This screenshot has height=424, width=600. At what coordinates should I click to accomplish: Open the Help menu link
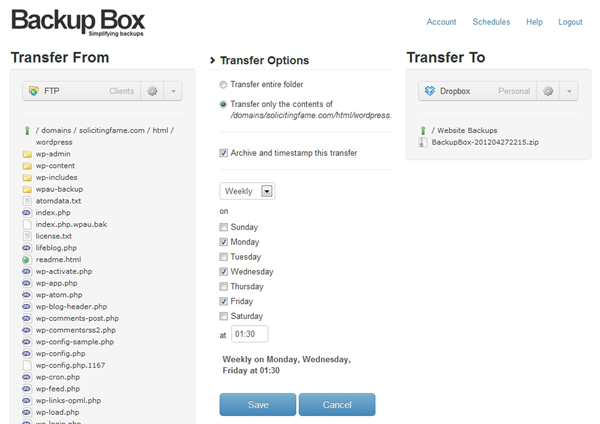[x=534, y=22]
